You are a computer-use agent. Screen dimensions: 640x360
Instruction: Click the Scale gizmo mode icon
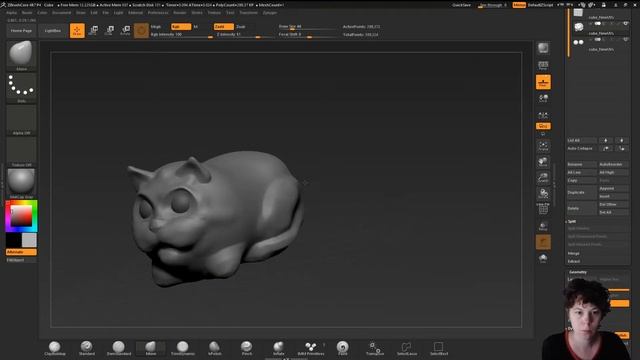click(x=109, y=31)
